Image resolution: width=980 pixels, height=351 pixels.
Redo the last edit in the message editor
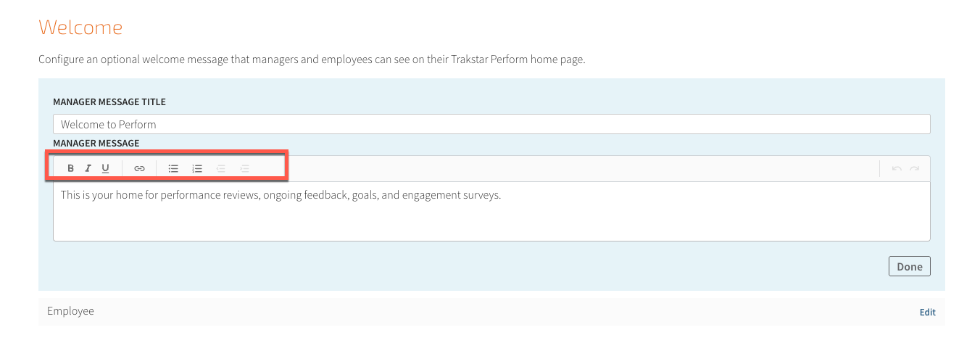click(x=915, y=168)
